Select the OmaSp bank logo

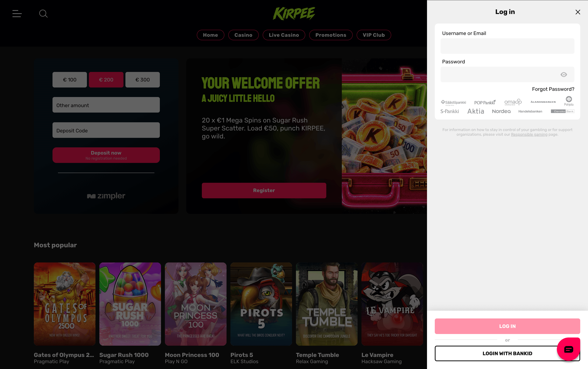coord(513,102)
